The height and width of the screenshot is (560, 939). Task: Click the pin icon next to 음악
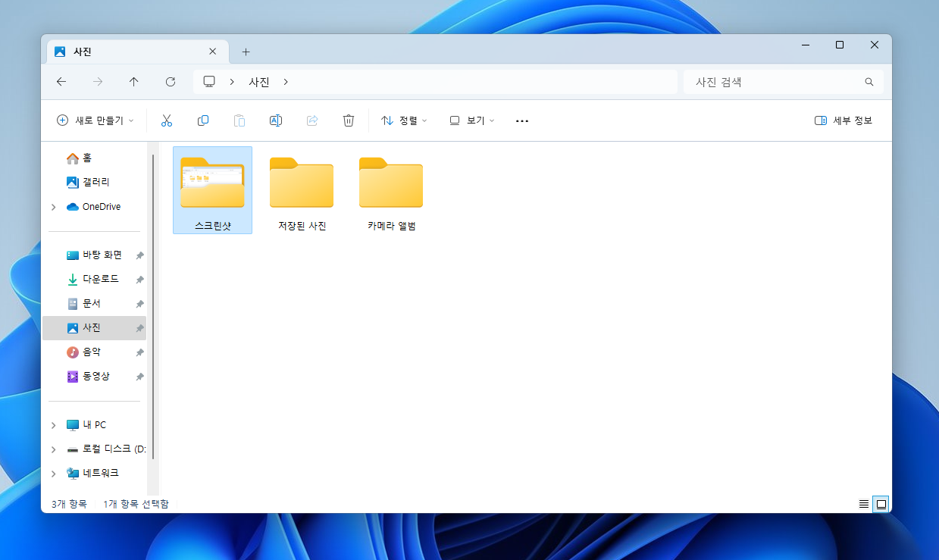coord(139,352)
